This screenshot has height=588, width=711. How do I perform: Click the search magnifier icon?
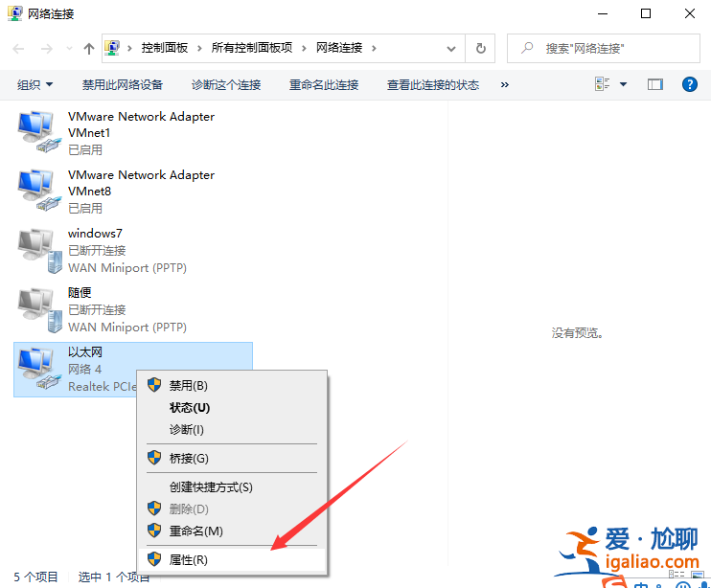point(527,48)
